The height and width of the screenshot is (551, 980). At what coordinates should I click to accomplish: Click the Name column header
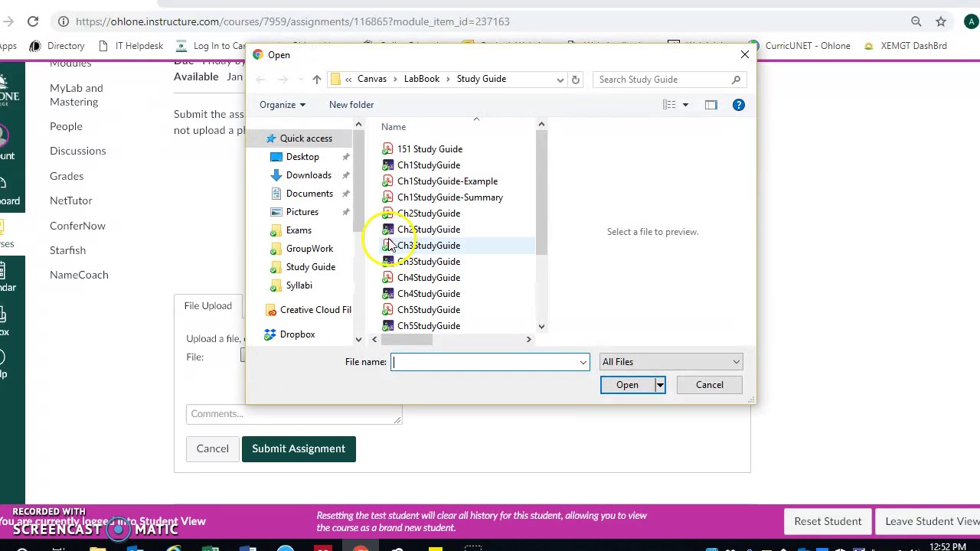pos(394,127)
